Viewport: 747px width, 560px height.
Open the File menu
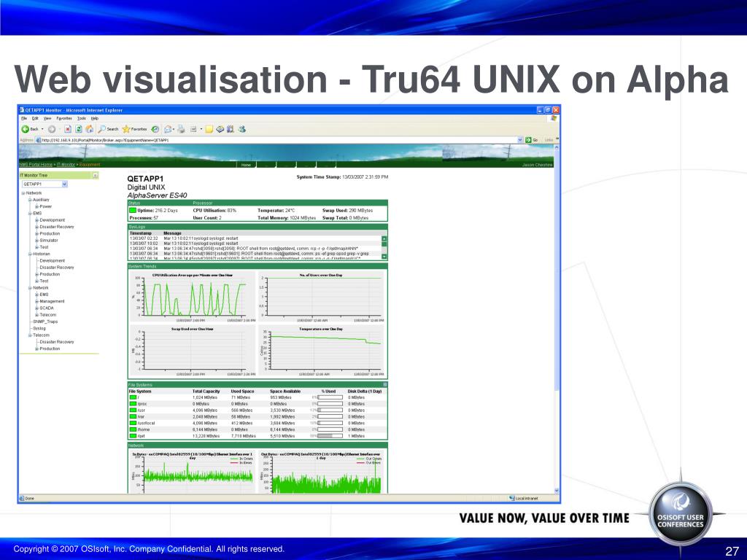click(x=24, y=118)
